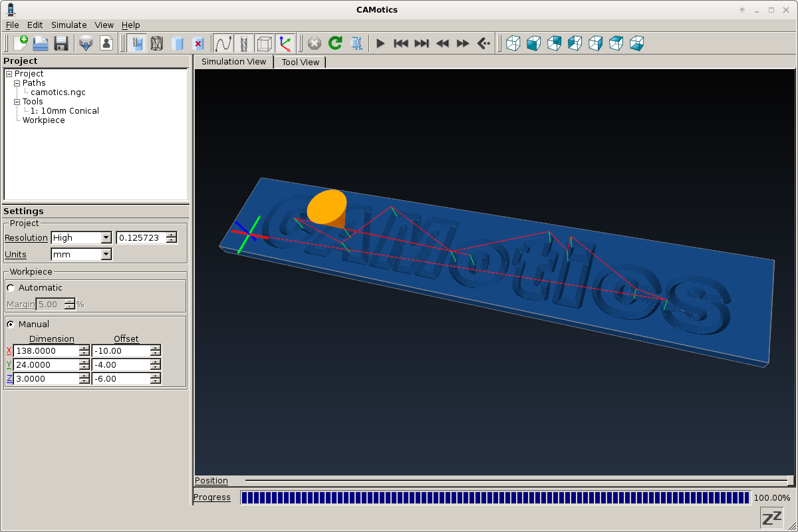Open the Simulate menu
The height and width of the screenshot is (532, 798).
(69, 25)
